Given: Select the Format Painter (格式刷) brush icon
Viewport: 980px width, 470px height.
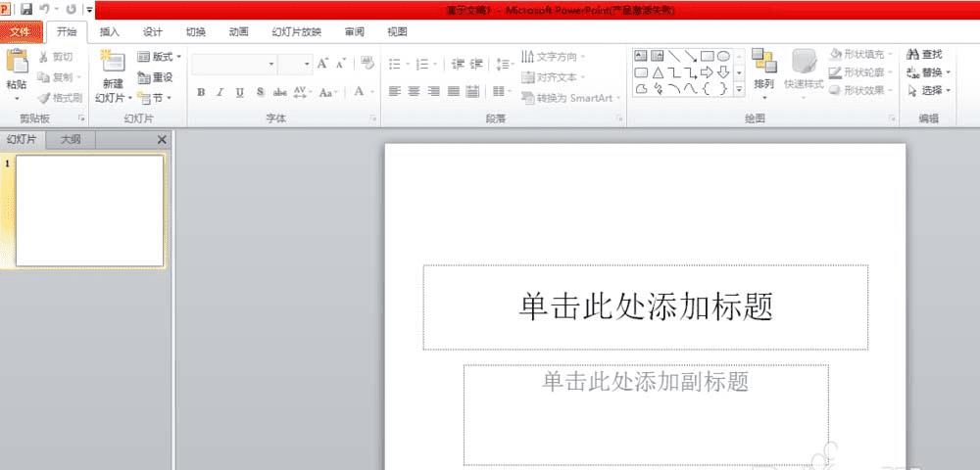Looking at the screenshot, I should coord(43,98).
